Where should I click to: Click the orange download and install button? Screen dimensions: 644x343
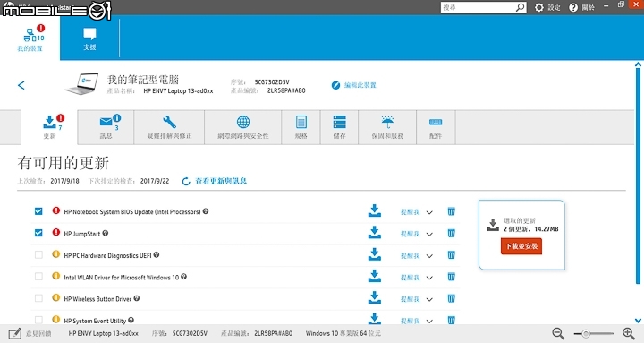point(521,246)
